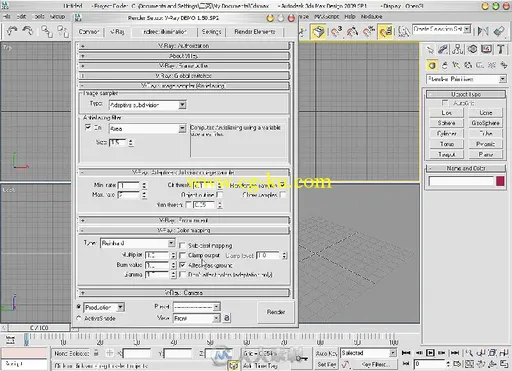Open the Modify panel icon

pyautogui.click(x=443, y=50)
